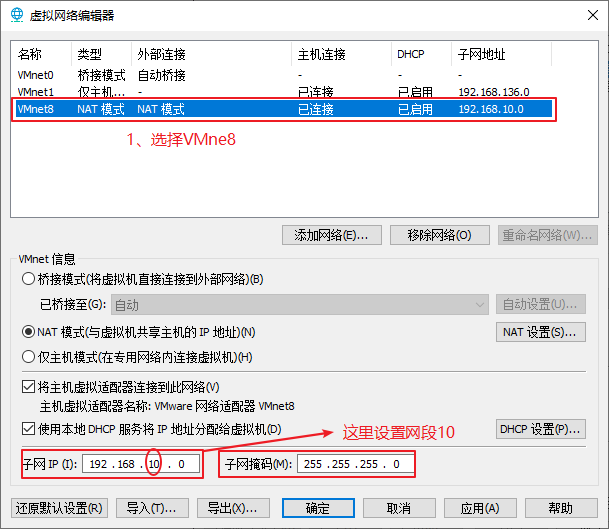Click 已启用 DHCP cell in VMnet8 row
This screenshot has width=609, height=529.
coord(415,109)
